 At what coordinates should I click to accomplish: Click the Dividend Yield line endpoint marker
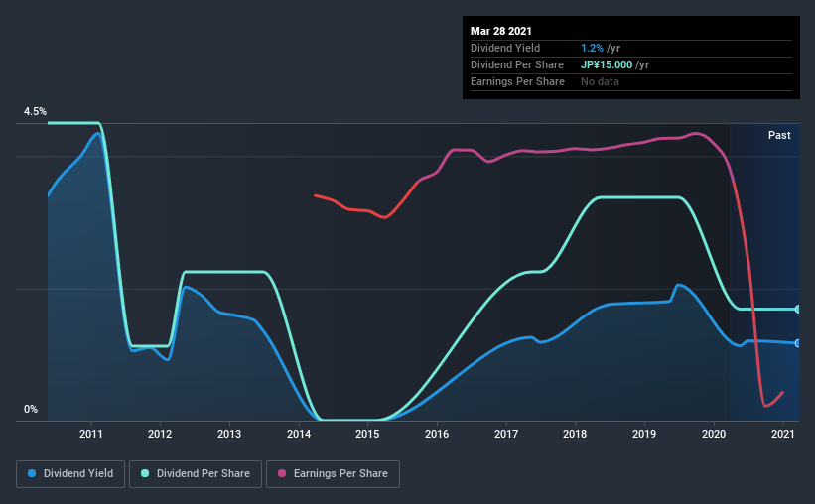[797, 343]
